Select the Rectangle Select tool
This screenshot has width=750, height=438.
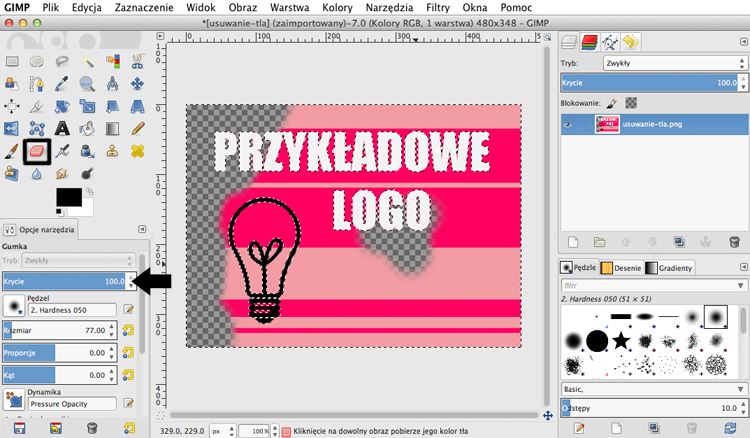(12, 61)
